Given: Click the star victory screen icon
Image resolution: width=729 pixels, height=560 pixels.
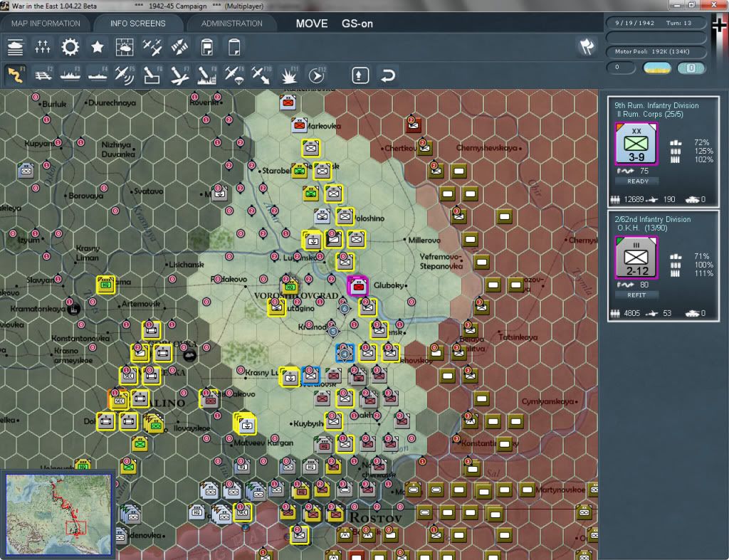Looking at the screenshot, I should [97, 47].
